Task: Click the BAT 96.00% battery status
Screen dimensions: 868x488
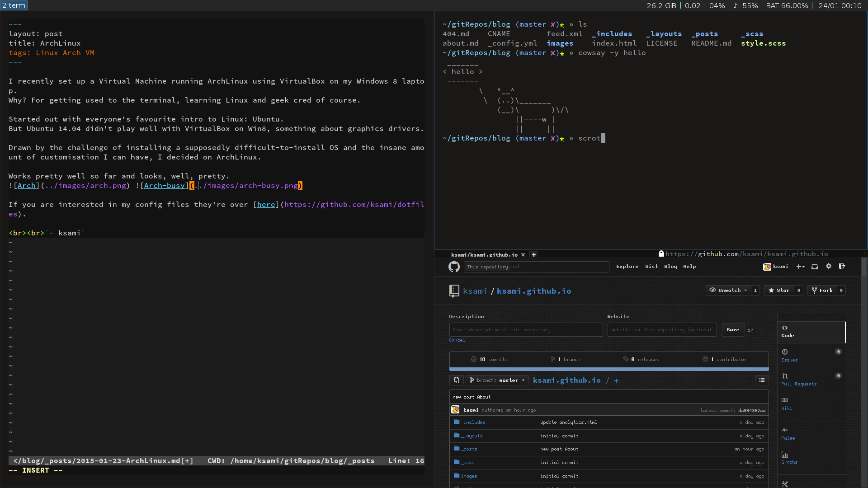Action: [x=787, y=5]
